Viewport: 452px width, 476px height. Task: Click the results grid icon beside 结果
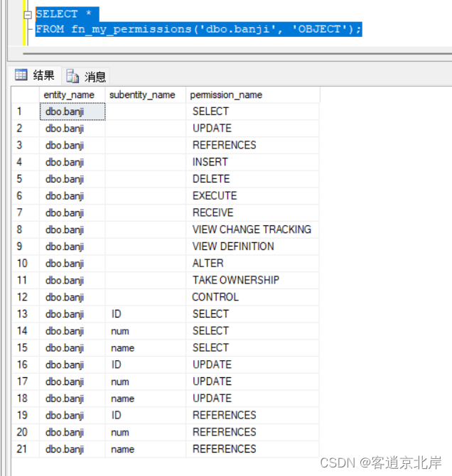(x=21, y=75)
